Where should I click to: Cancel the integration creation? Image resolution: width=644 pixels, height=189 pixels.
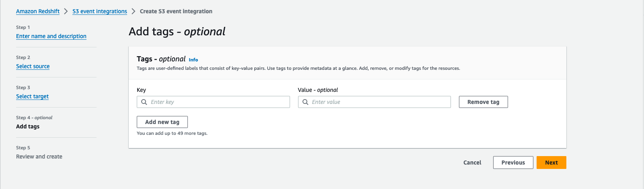coord(472,163)
